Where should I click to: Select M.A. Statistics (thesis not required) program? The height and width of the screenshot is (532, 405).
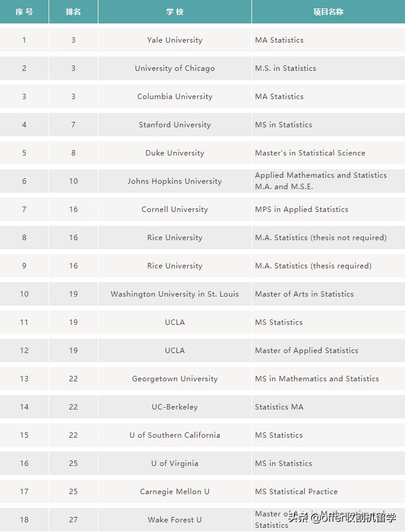(x=320, y=238)
